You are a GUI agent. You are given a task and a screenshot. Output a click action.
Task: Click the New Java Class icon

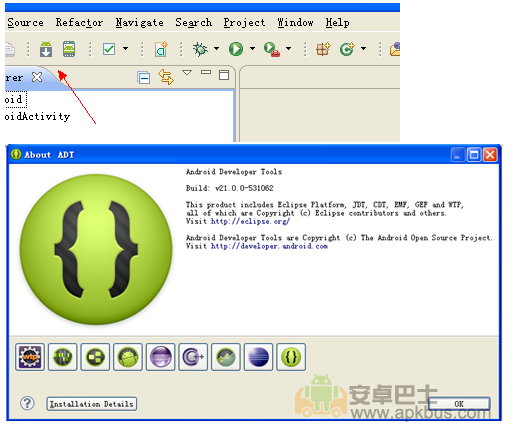(347, 49)
